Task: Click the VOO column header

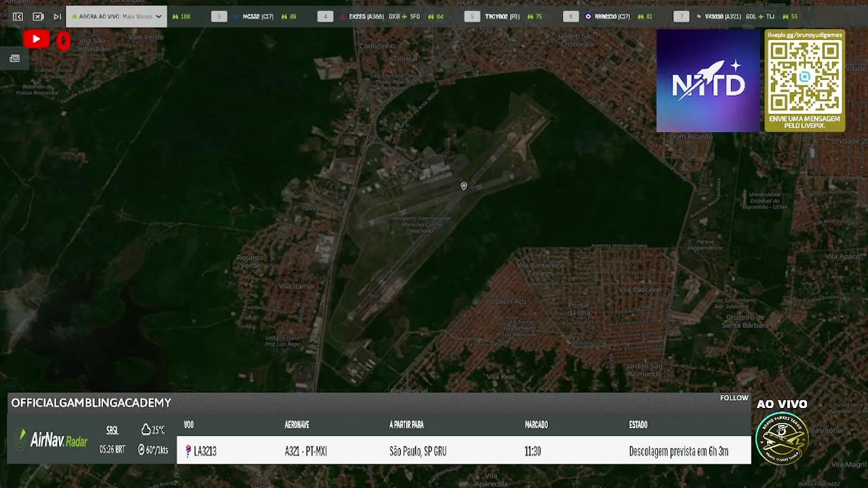Action: (189, 425)
